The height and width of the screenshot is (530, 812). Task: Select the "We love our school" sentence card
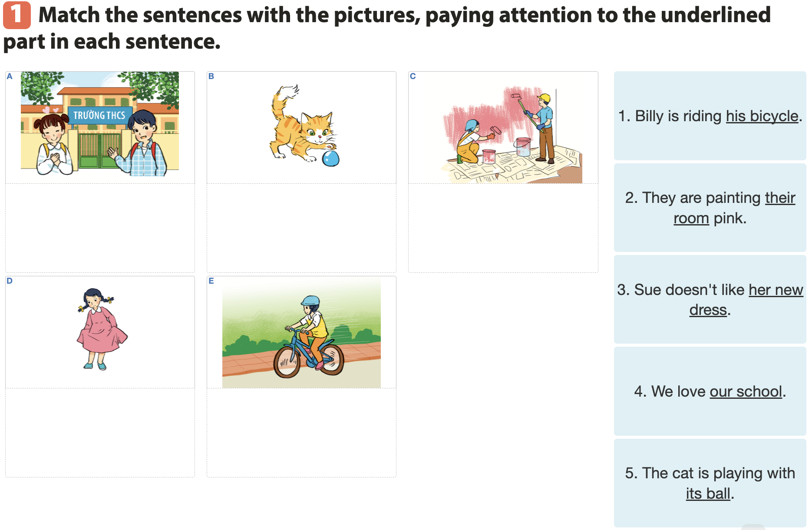coord(710,391)
